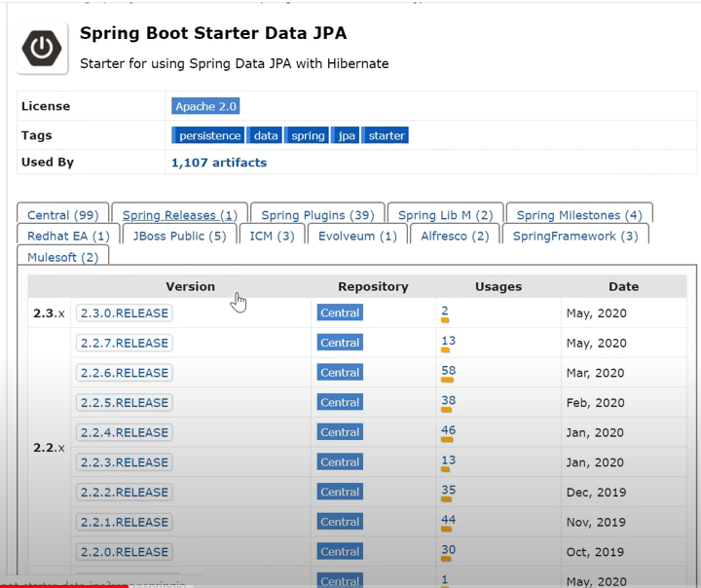Select the jpa tag
The image size is (701, 588).
point(345,135)
